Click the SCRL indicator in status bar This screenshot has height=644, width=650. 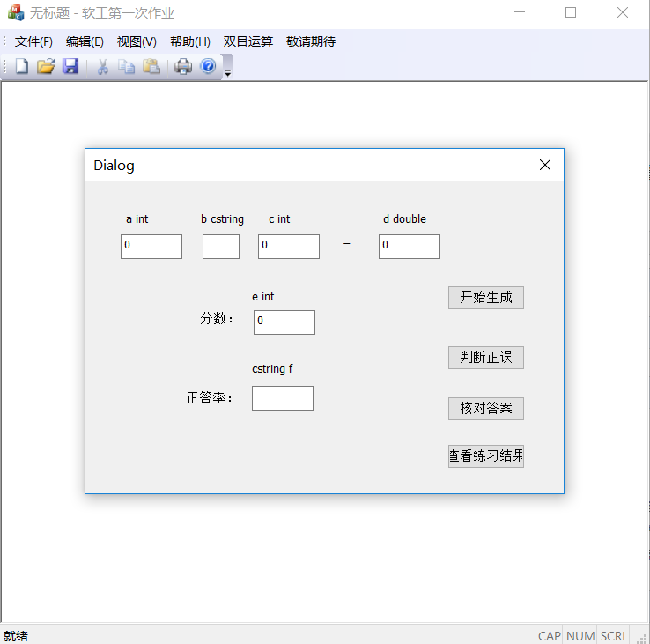[614, 636]
